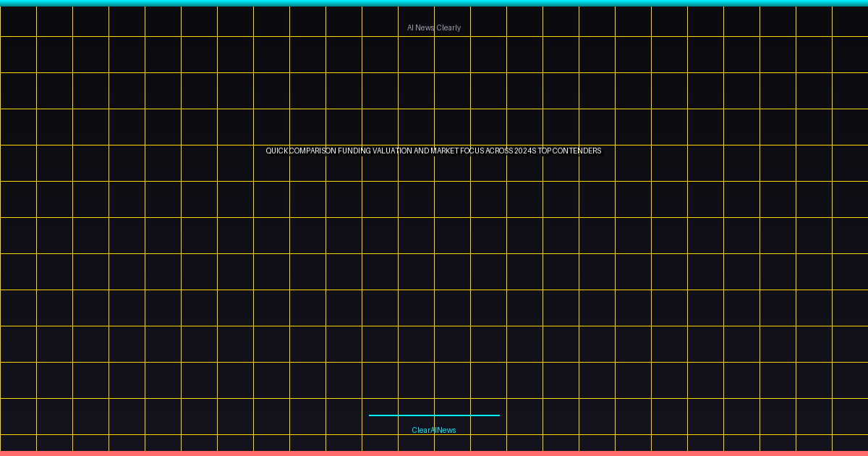This screenshot has width=868, height=456.
Task: Click the word 'News' in the top header
Action: click(x=425, y=28)
